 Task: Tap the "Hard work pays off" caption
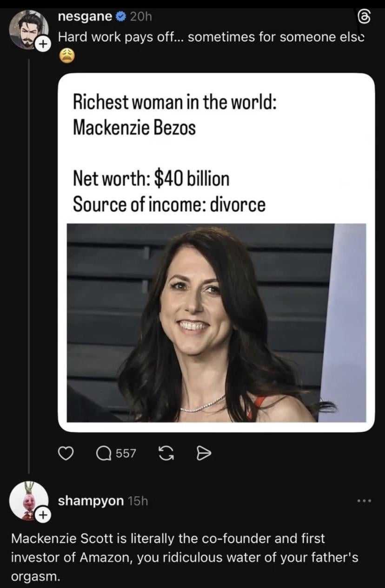pyautogui.click(x=210, y=37)
